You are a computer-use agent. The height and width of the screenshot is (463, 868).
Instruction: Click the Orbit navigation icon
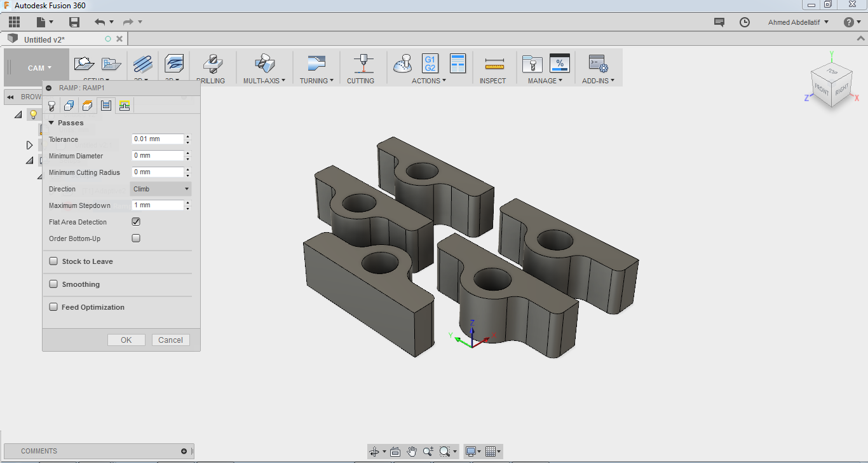[374, 452]
